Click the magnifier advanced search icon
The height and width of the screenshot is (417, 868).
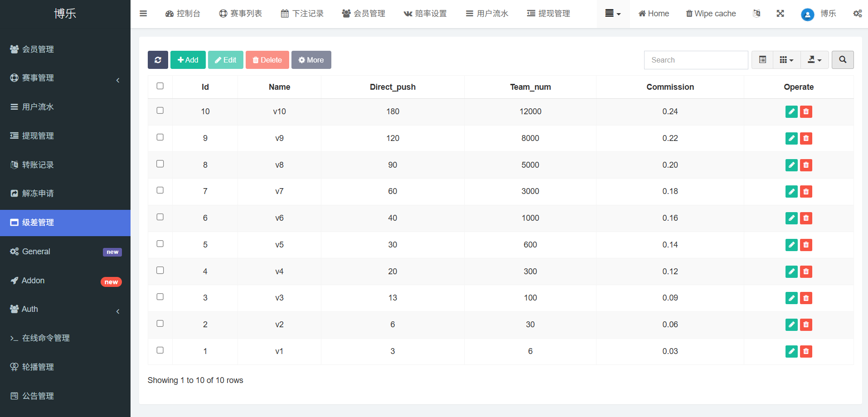(x=842, y=60)
